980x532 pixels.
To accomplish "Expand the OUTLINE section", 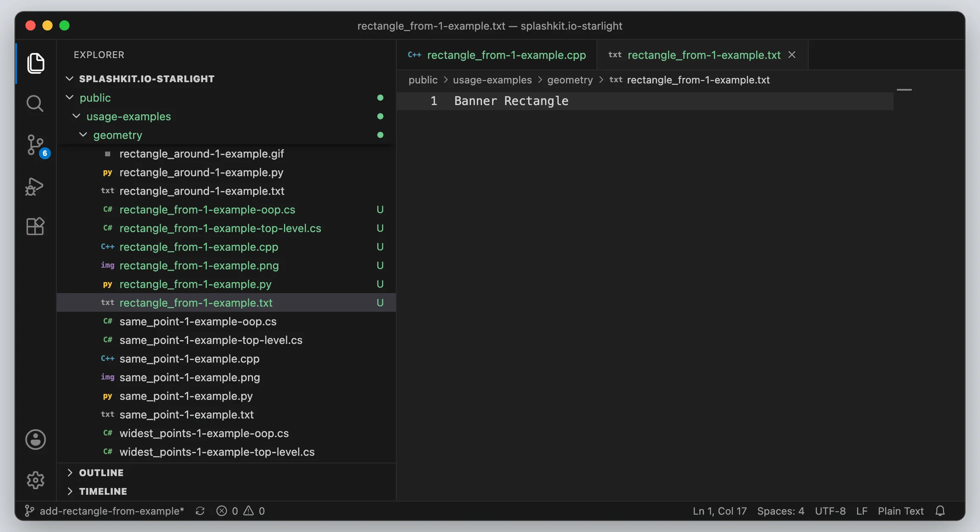I will (226, 473).
